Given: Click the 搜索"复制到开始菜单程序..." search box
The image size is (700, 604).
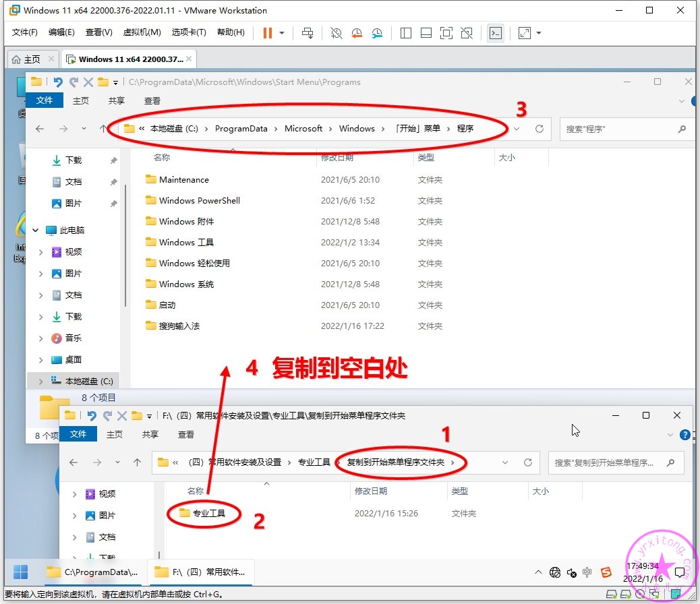Looking at the screenshot, I should (x=615, y=463).
